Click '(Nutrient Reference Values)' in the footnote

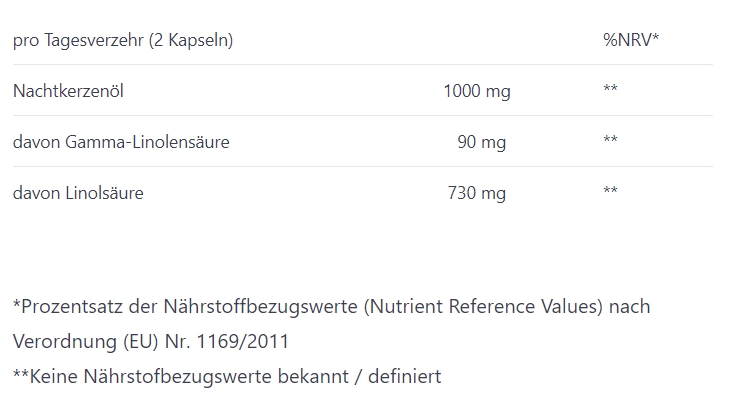point(483,307)
